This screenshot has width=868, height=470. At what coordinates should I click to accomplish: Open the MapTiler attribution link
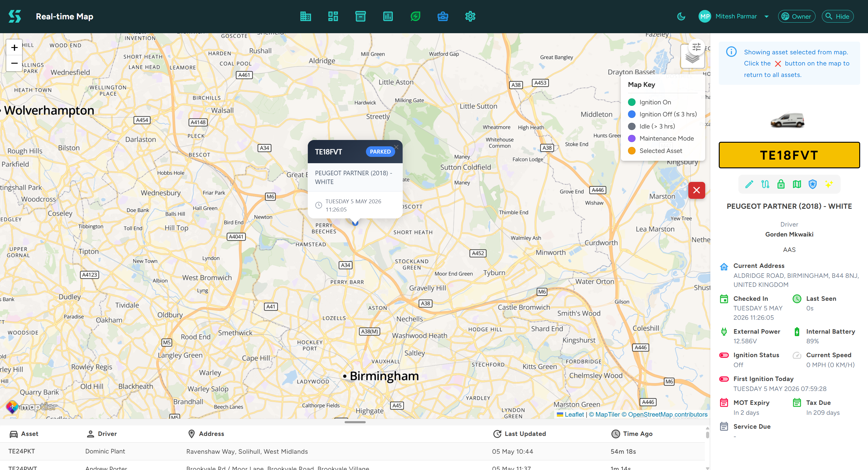click(x=604, y=414)
